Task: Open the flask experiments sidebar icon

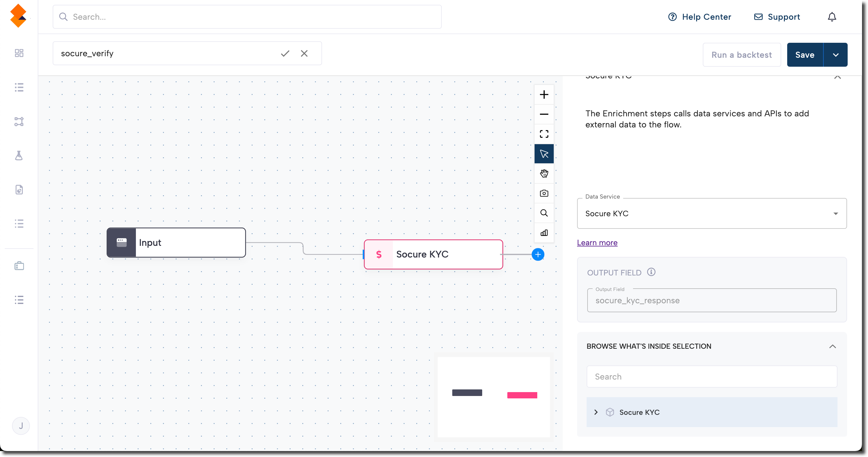Action: 19,156
